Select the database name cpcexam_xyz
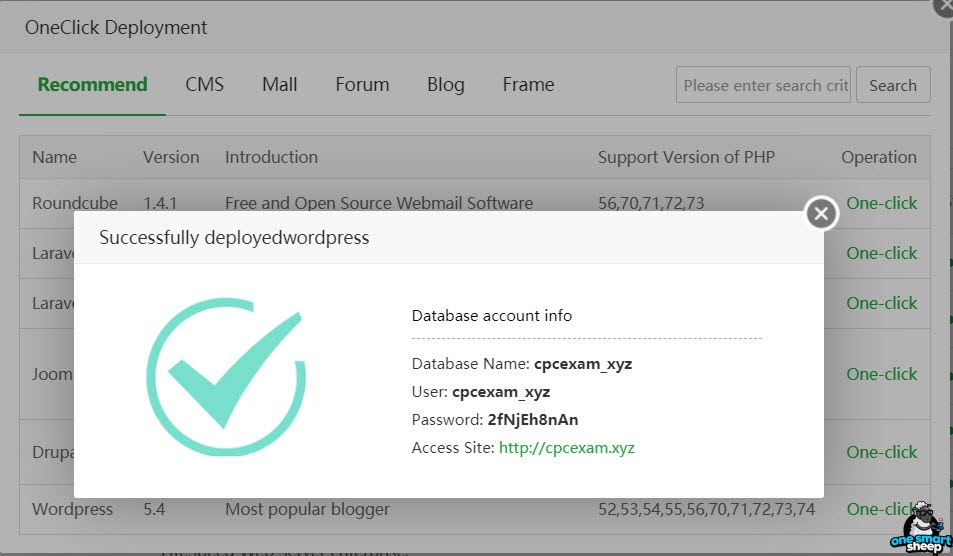The width and height of the screenshot is (953, 556). 583,364
